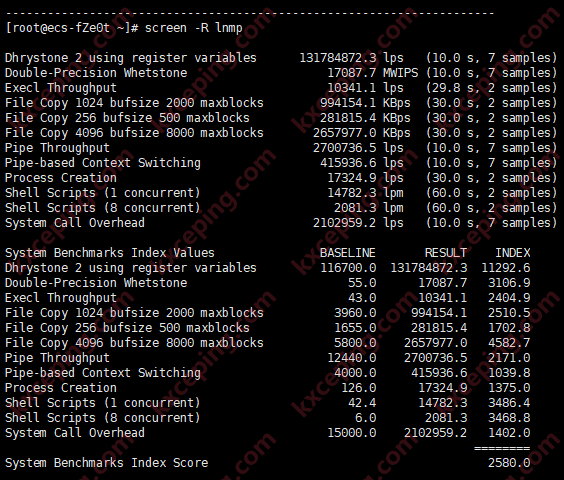
Task: Click the Shell Scripts (8 concurrent) index '3468.8'
Action: (x=509, y=418)
